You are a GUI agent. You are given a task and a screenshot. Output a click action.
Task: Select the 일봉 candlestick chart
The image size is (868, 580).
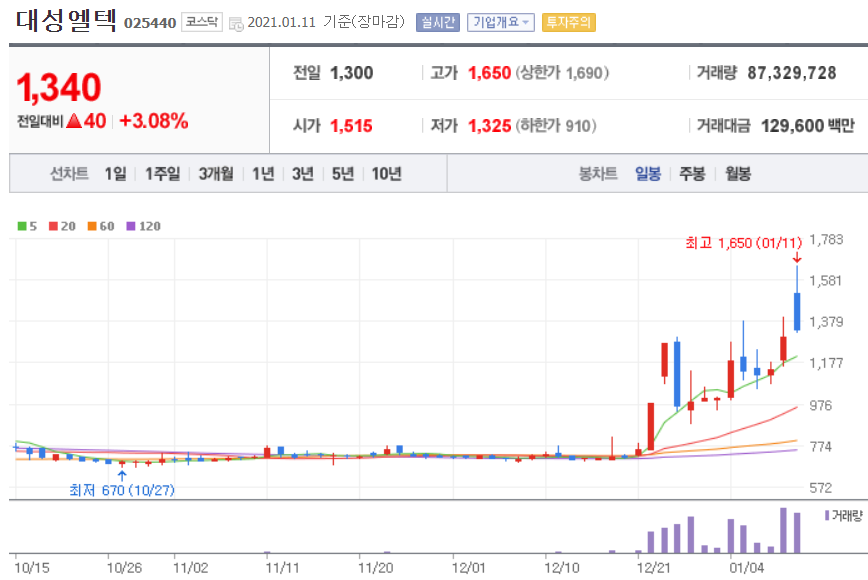(648, 174)
